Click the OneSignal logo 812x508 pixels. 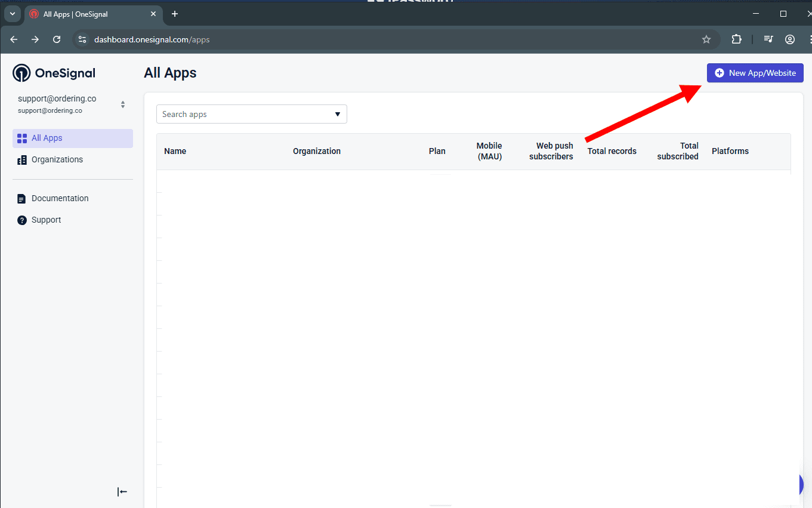click(x=54, y=73)
